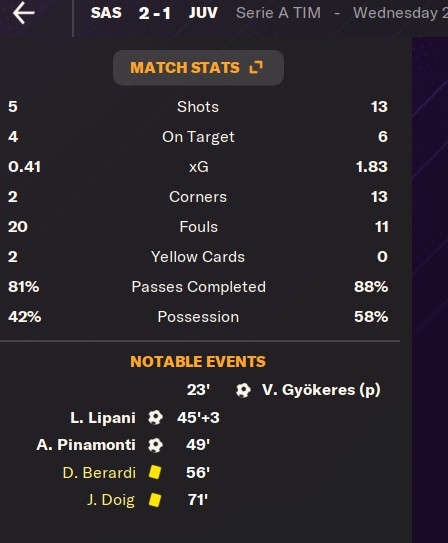
Task: Click the xG stat row label
Action: tap(199, 167)
